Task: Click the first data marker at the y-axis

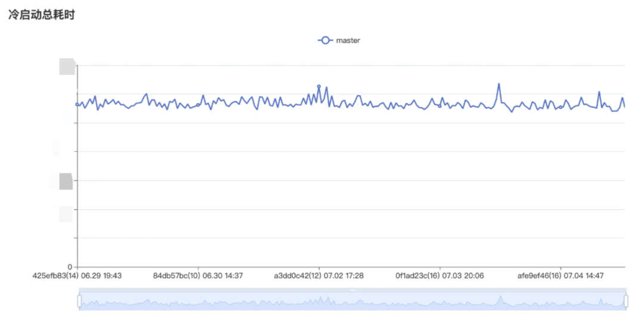Action: pyautogui.click(x=77, y=105)
